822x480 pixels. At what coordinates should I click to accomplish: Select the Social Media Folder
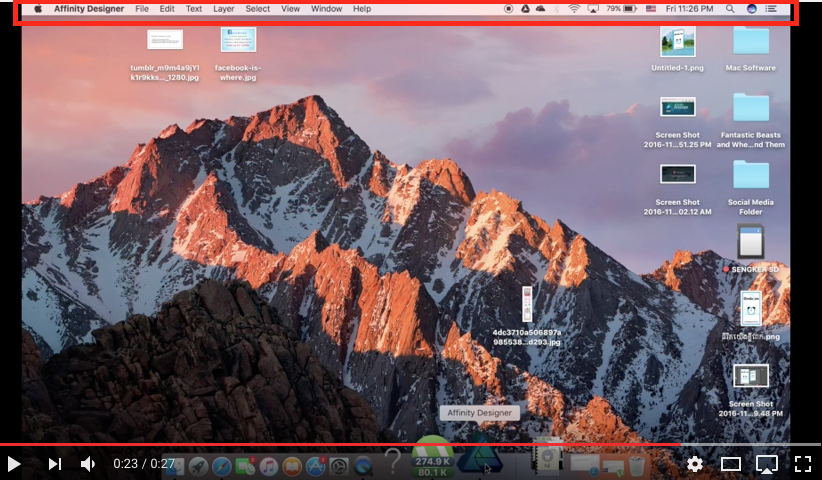751,188
